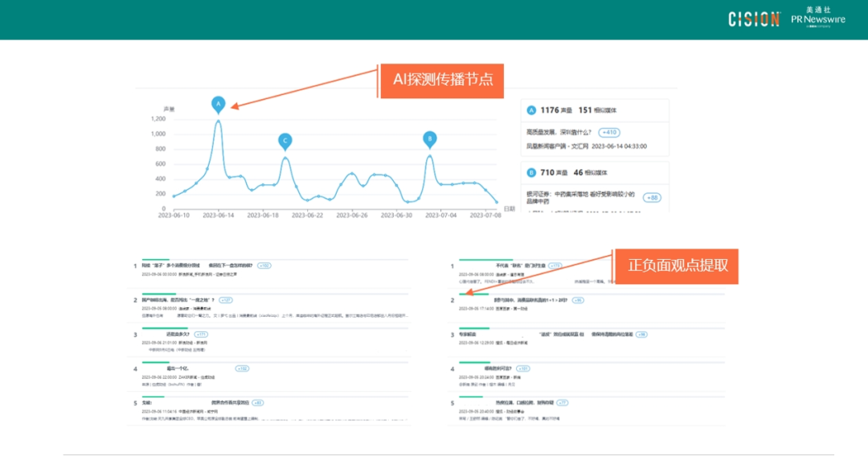Click the orange 正负面观点提取 label
The height and width of the screenshot is (473, 868).
pyautogui.click(x=678, y=265)
